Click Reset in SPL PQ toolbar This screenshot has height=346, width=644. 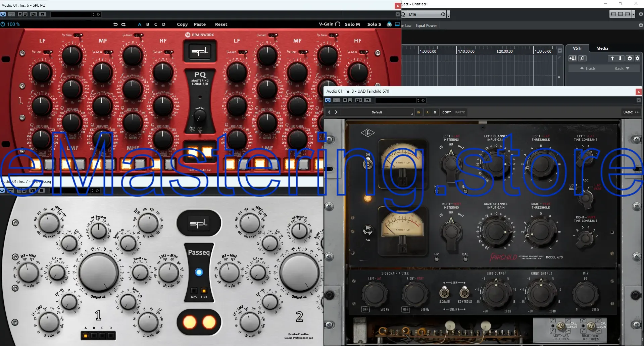pos(221,24)
